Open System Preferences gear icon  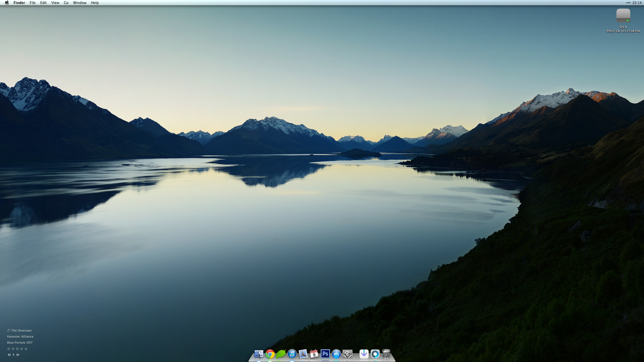point(347,354)
